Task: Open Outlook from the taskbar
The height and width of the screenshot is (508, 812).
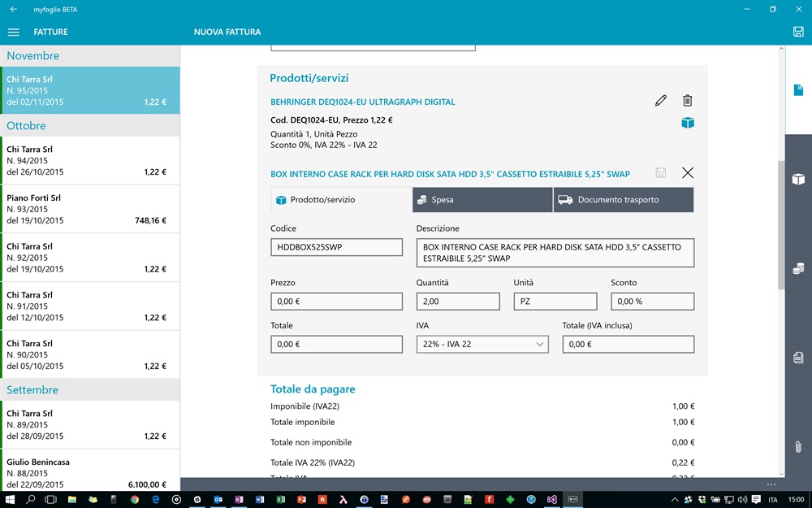Action: tap(218, 500)
